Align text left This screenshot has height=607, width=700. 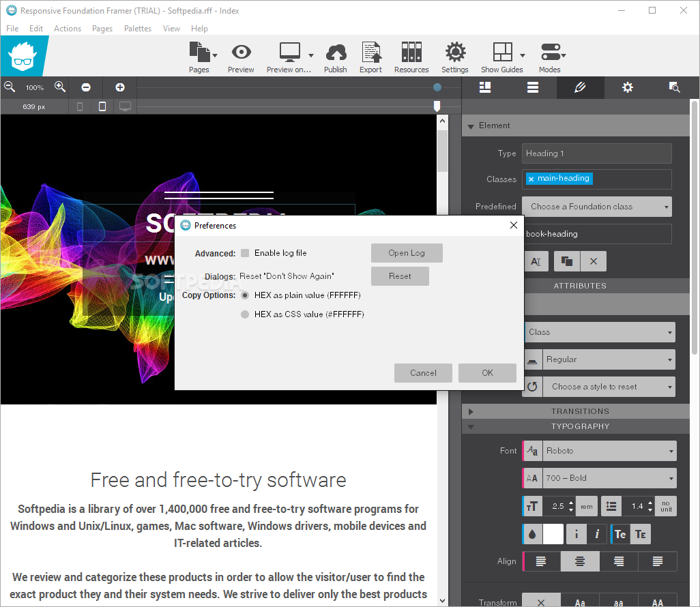(x=541, y=561)
